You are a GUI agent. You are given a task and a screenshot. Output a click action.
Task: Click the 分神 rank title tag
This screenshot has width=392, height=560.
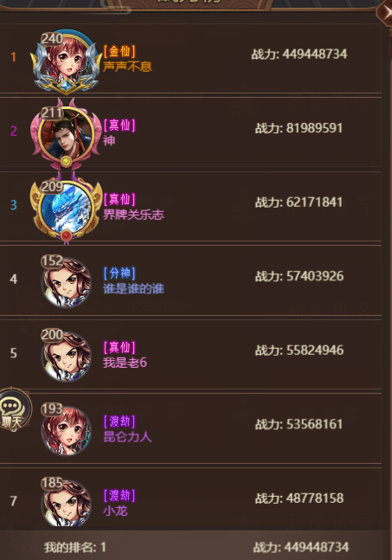119,274
